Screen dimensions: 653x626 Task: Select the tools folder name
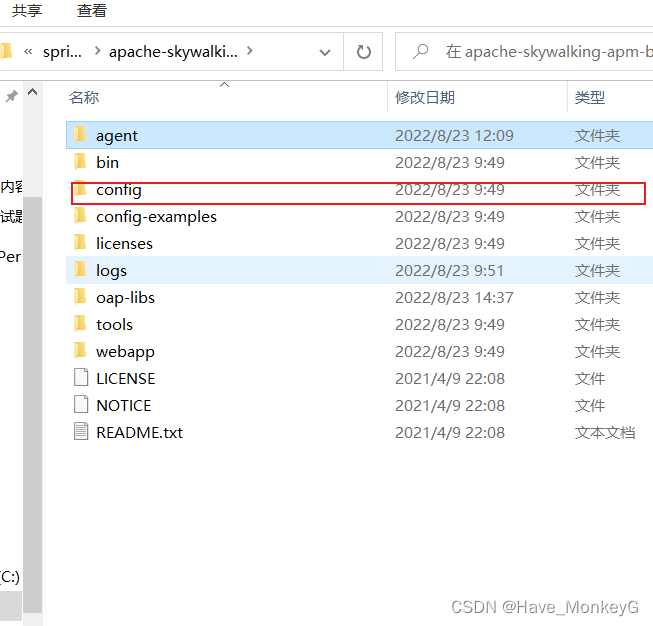click(x=114, y=325)
